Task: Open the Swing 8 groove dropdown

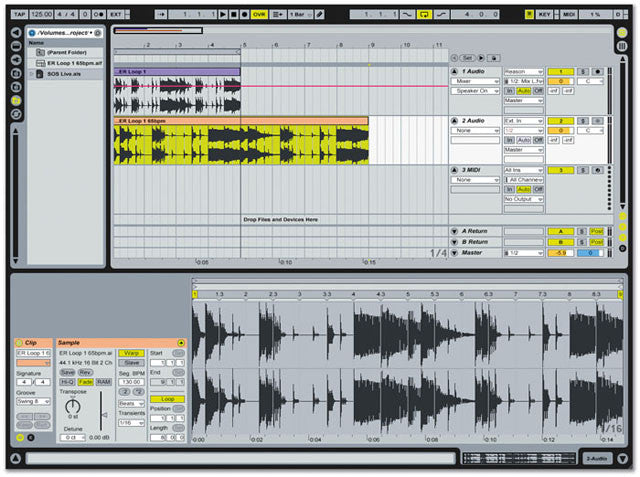Action: point(32,401)
